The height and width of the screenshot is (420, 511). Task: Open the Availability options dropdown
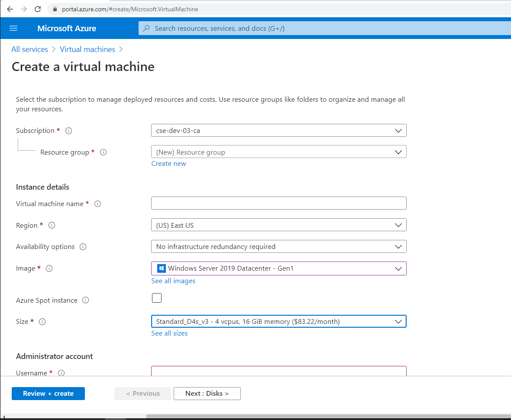tap(398, 246)
